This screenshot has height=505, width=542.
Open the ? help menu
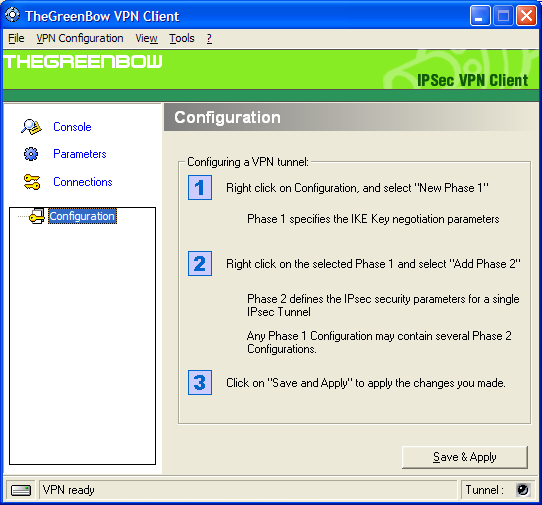[209, 38]
